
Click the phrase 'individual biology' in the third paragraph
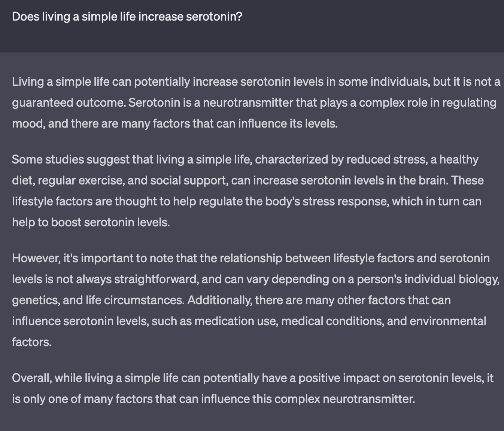click(452, 279)
